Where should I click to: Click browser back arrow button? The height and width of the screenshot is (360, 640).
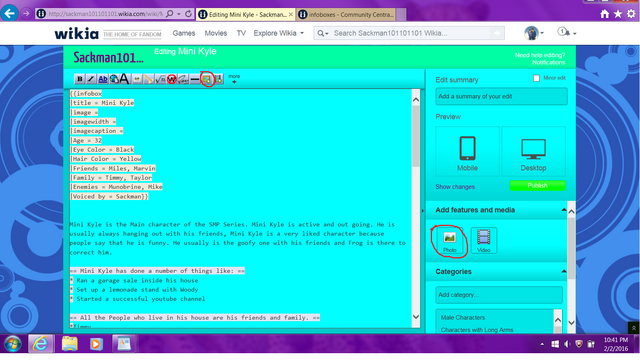9,13
